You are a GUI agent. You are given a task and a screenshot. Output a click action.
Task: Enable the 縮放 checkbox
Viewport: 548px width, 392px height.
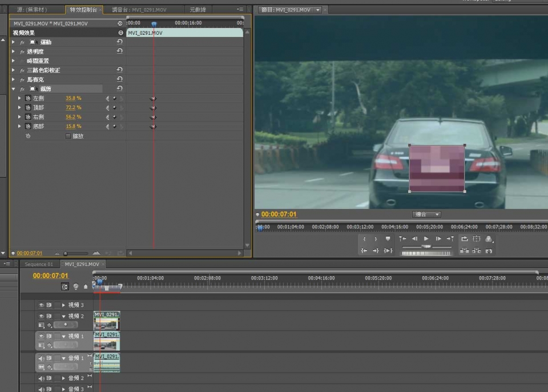tap(68, 136)
